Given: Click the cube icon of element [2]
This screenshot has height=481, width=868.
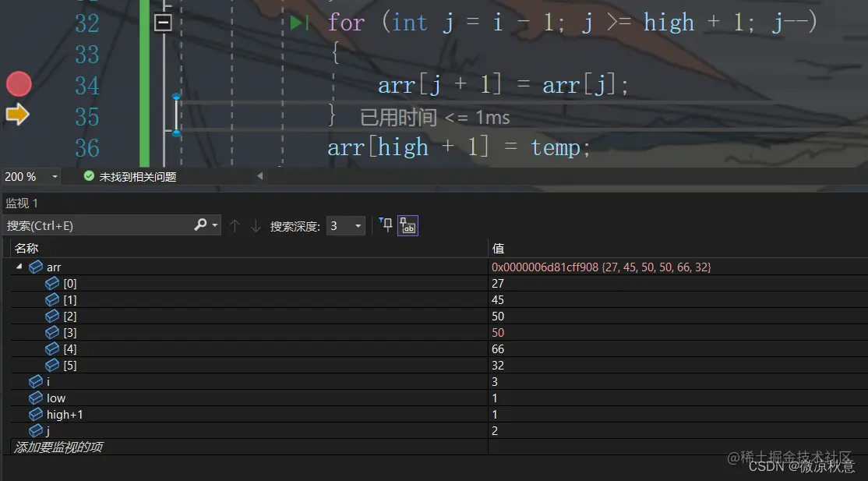Looking at the screenshot, I should pos(52,316).
